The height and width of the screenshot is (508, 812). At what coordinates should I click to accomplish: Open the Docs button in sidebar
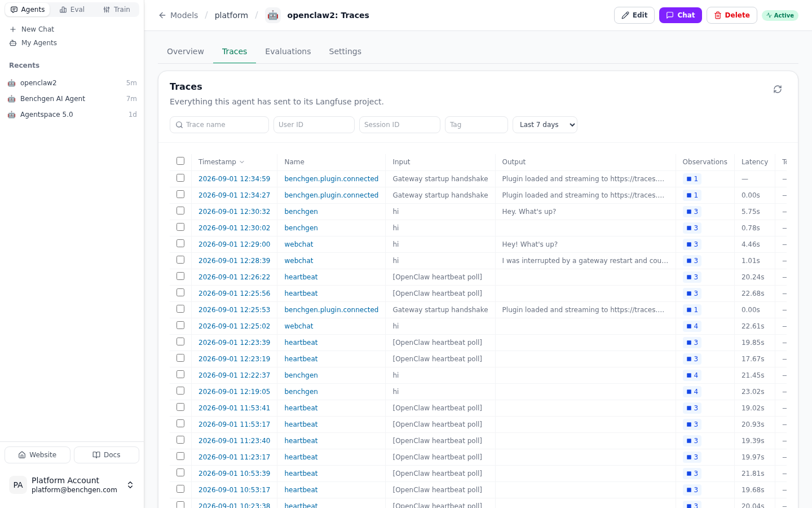(107, 455)
